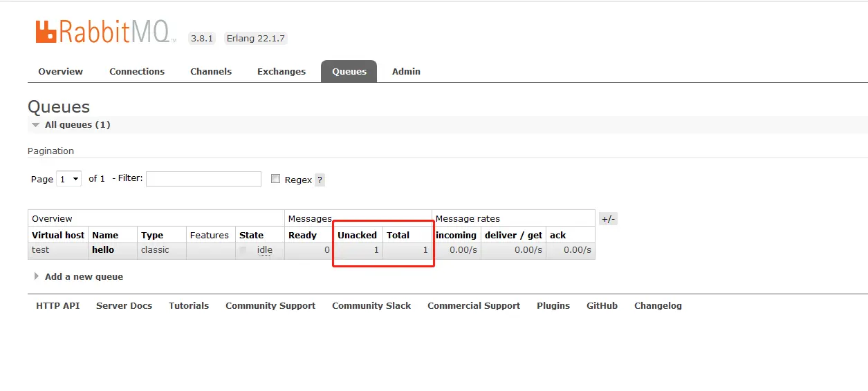The width and height of the screenshot is (868, 391).
Task: Sort by State column header
Action: [251, 235]
